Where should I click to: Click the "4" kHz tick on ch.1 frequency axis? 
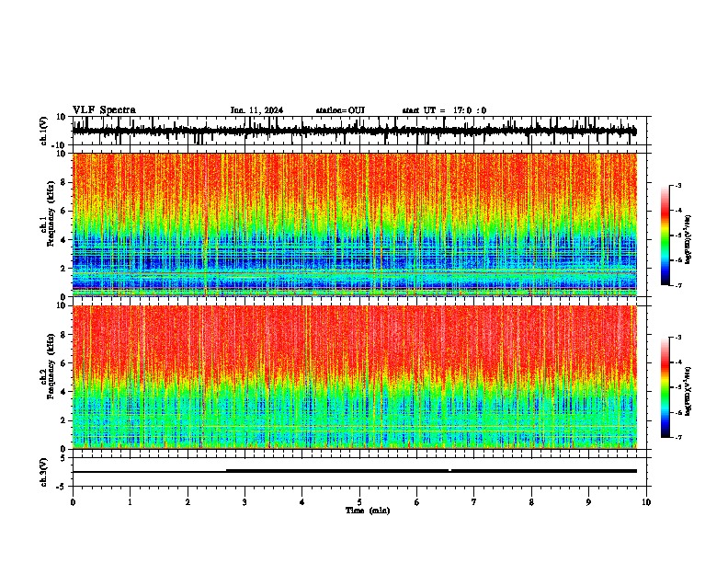pos(63,240)
